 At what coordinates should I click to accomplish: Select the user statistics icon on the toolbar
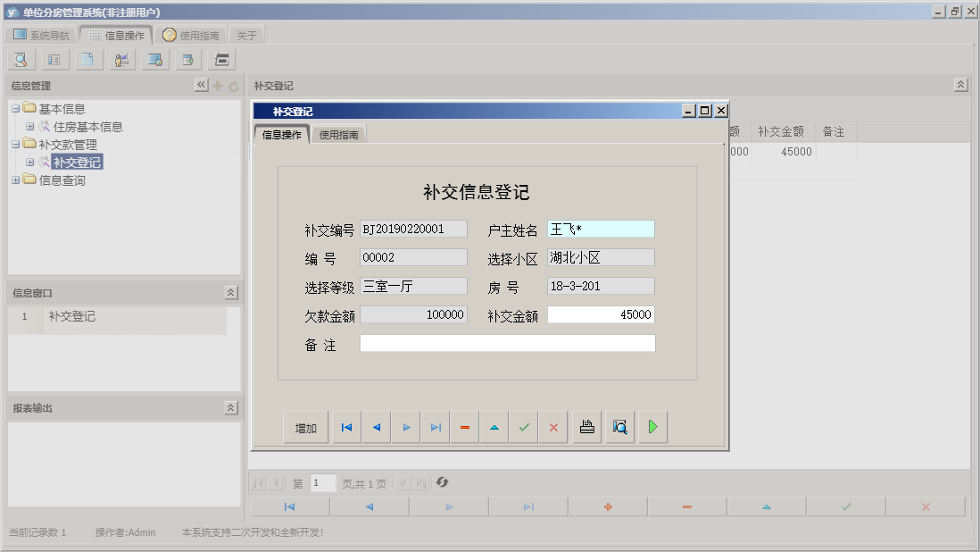point(121,59)
